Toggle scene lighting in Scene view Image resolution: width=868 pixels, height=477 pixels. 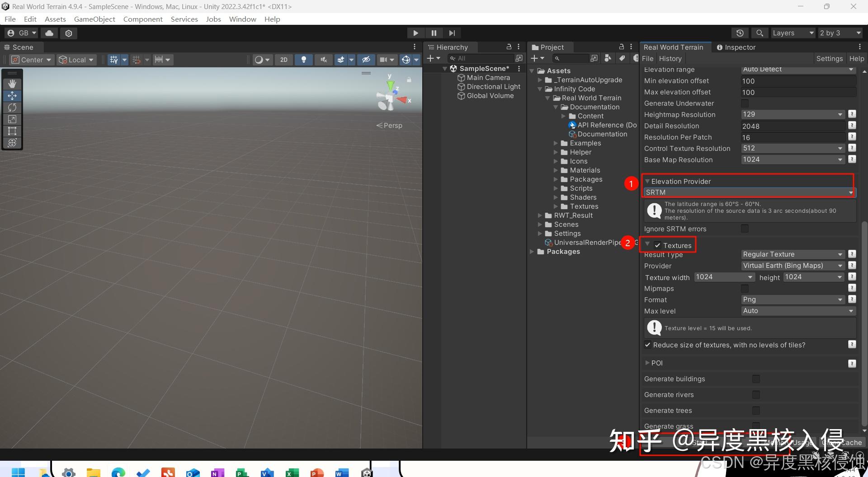pyautogui.click(x=303, y=59)
